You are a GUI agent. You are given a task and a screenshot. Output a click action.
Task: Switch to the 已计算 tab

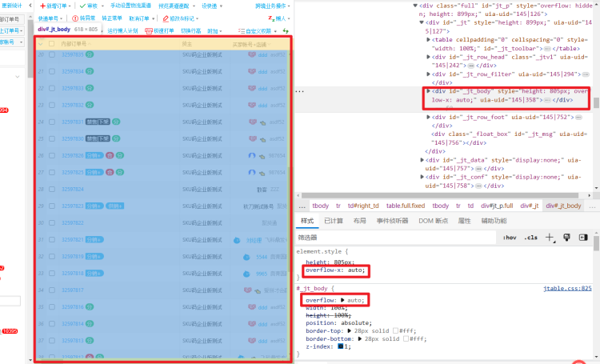click(334, 221)
